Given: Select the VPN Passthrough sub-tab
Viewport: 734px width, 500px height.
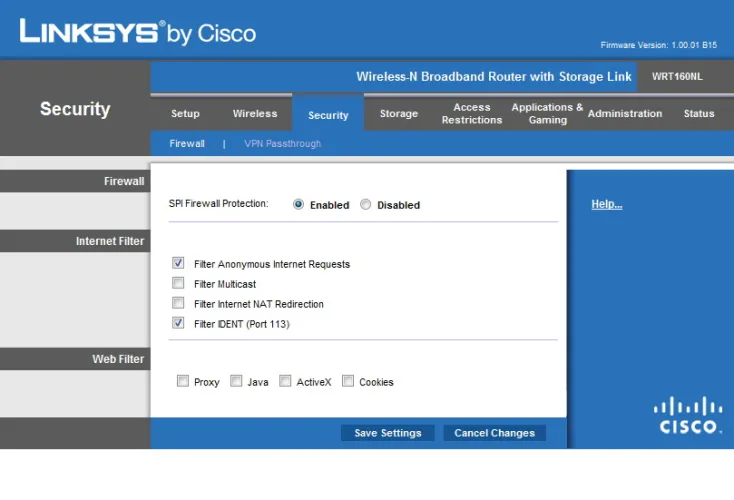Looking at the screenshot, I should coord(282,144).
